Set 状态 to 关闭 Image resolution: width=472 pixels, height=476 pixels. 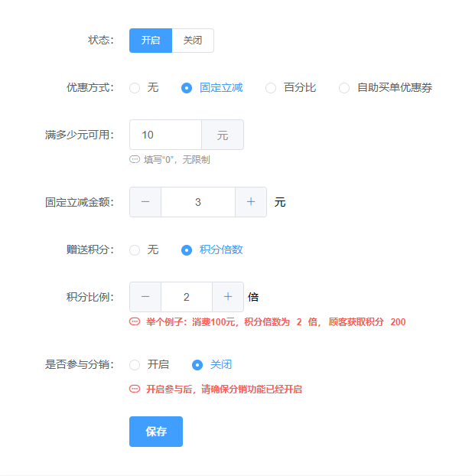click(193, 41)
